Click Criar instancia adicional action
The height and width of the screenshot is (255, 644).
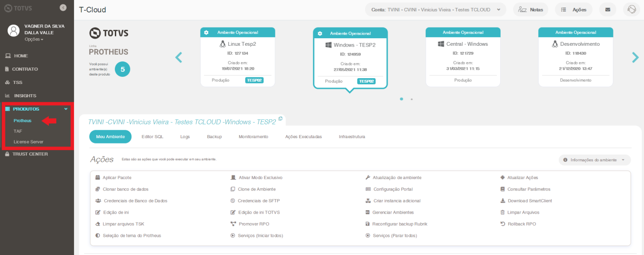(393, 201)
